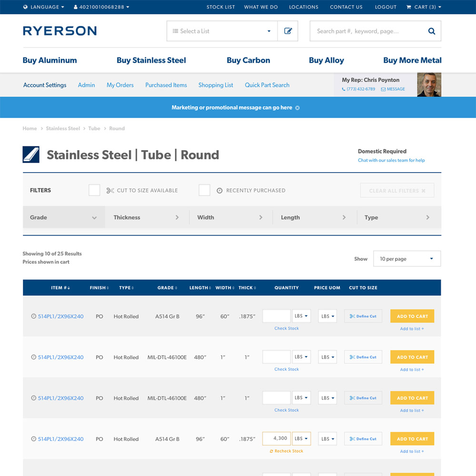This screenshot has width=476, height=476.
Task: Open quantity LBS dropdown in first row
Action: (301, 316)
